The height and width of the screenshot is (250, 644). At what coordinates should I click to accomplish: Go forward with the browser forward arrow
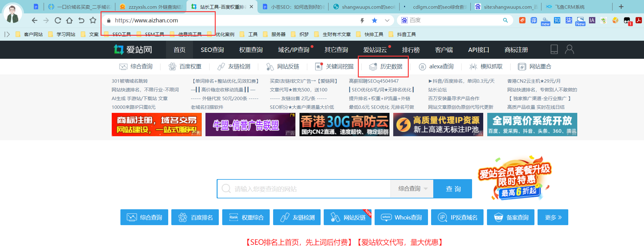(x=46, y=21)
